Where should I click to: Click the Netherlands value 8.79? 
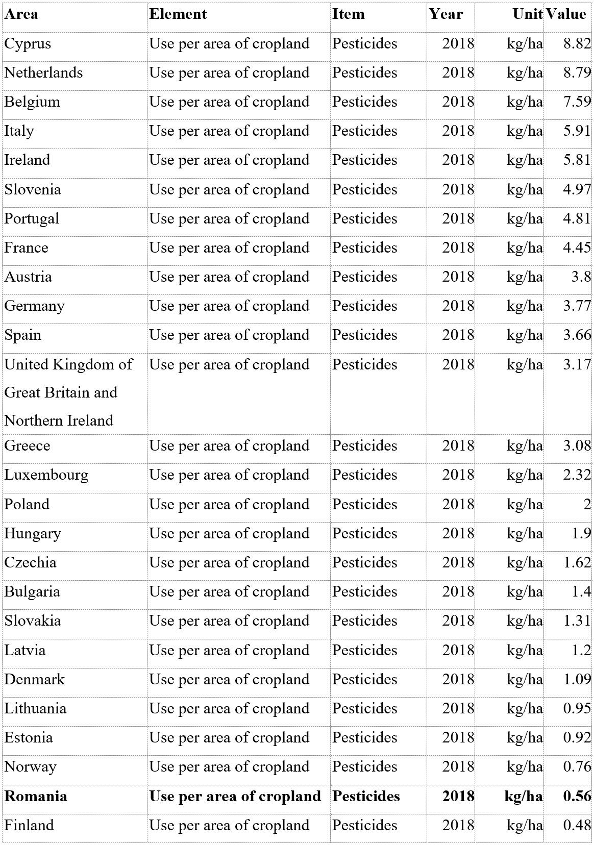pyautogui.click(x=577, y=72)
